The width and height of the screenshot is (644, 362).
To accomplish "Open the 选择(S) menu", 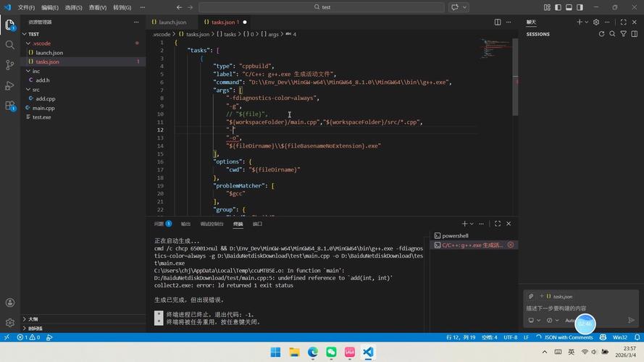I will [73, 7].
